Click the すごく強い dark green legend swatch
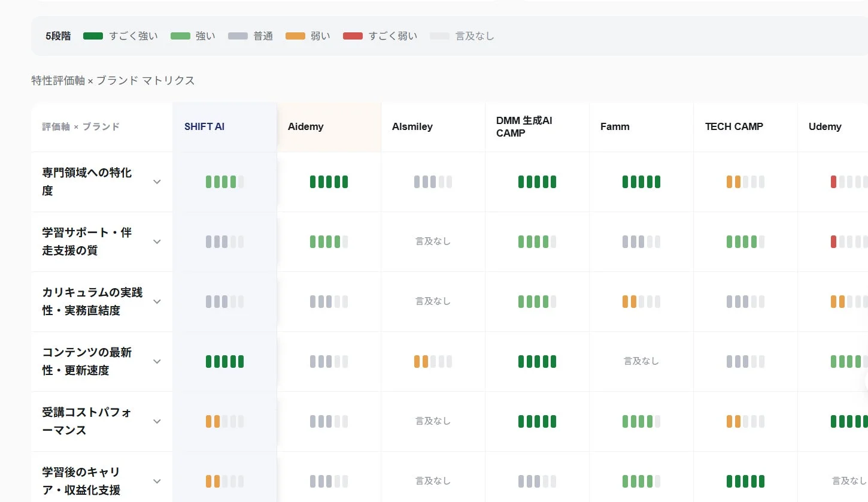868x502 pixels. (x=93, y=36)
